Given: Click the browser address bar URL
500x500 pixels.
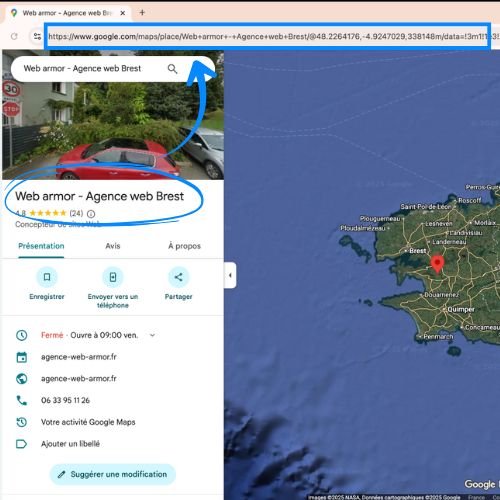Looking at the screenshot, I should (x=268, y=36).
